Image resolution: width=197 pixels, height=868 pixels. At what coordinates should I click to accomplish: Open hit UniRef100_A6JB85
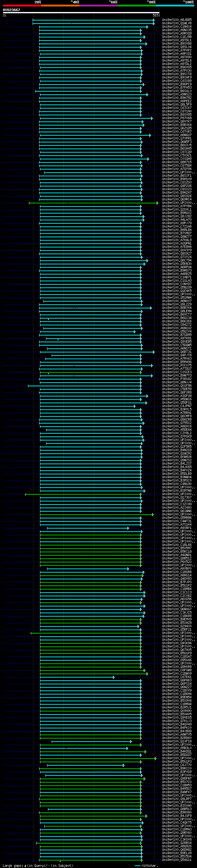(x=177, y=20)
